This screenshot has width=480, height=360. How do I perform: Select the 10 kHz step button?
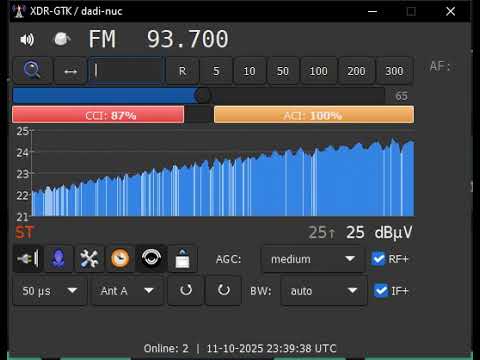249,71
